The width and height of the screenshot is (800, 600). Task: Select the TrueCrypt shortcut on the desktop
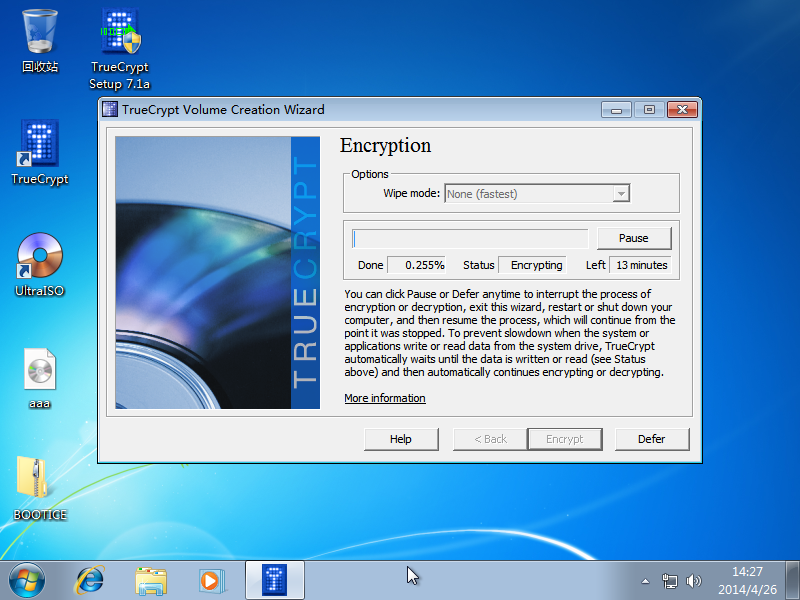(x=40, y=152)
